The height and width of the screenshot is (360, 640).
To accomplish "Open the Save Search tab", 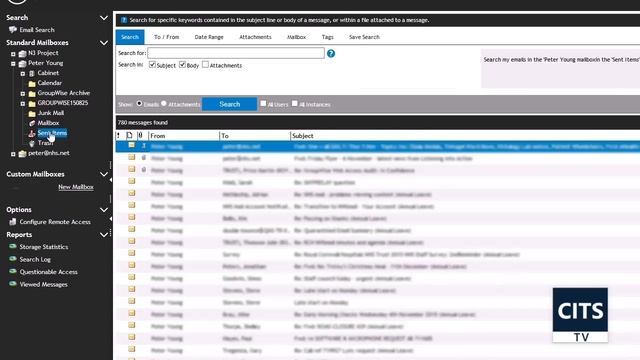I will pos(364,37).
